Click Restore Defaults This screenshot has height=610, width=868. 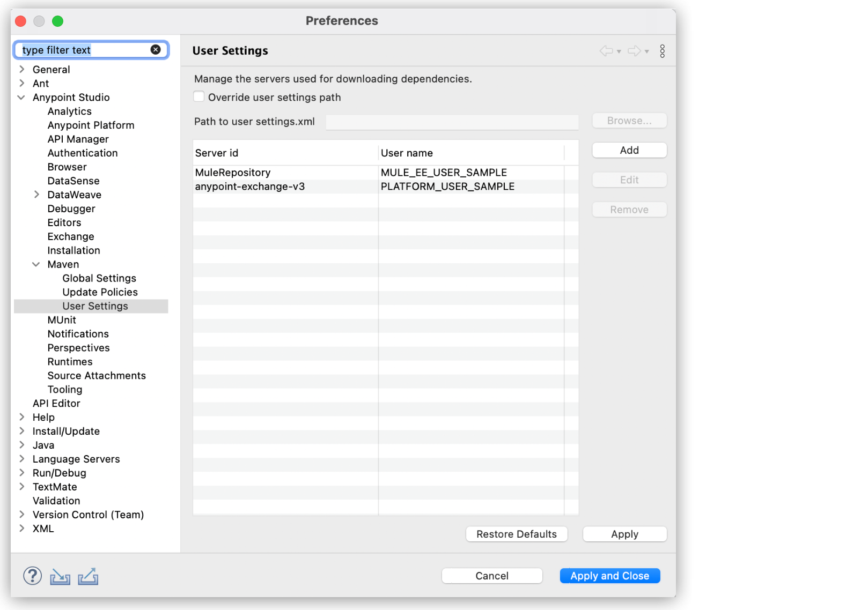coord(516,534)
